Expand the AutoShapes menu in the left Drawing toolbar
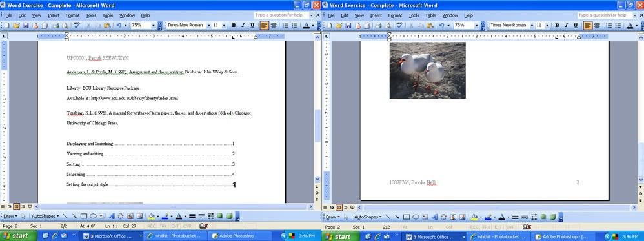The image size is (644, 241). pyautogui.click(x=45, y=216)
